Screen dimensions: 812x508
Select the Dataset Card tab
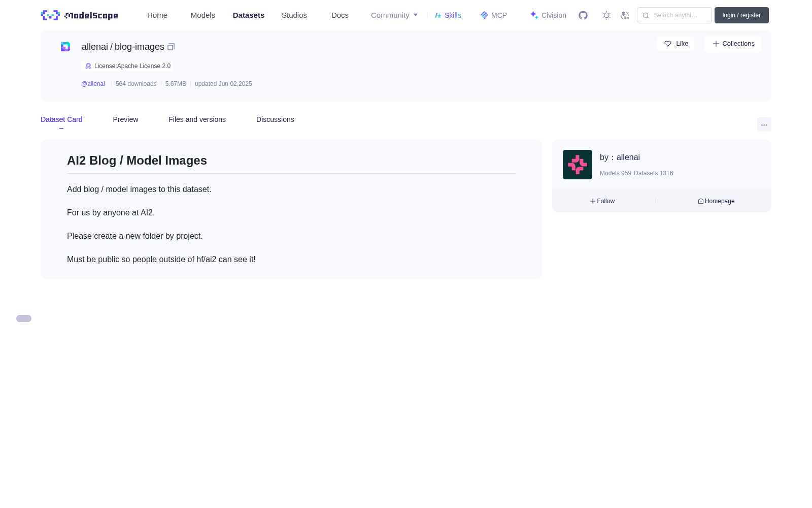pos(61,119)
